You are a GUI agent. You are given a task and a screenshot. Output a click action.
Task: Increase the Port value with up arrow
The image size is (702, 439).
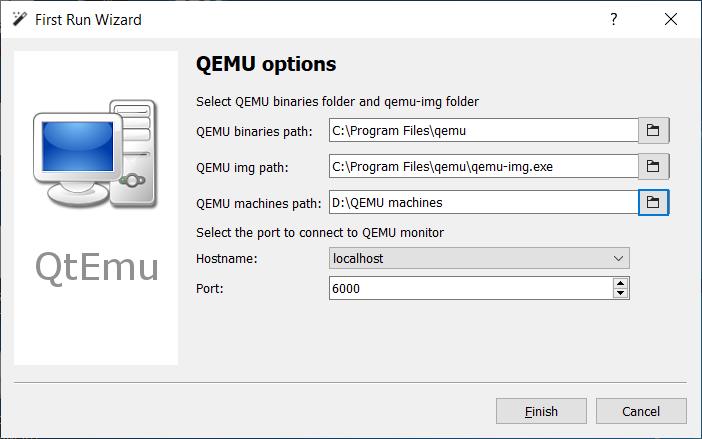[x=621, y=283]
